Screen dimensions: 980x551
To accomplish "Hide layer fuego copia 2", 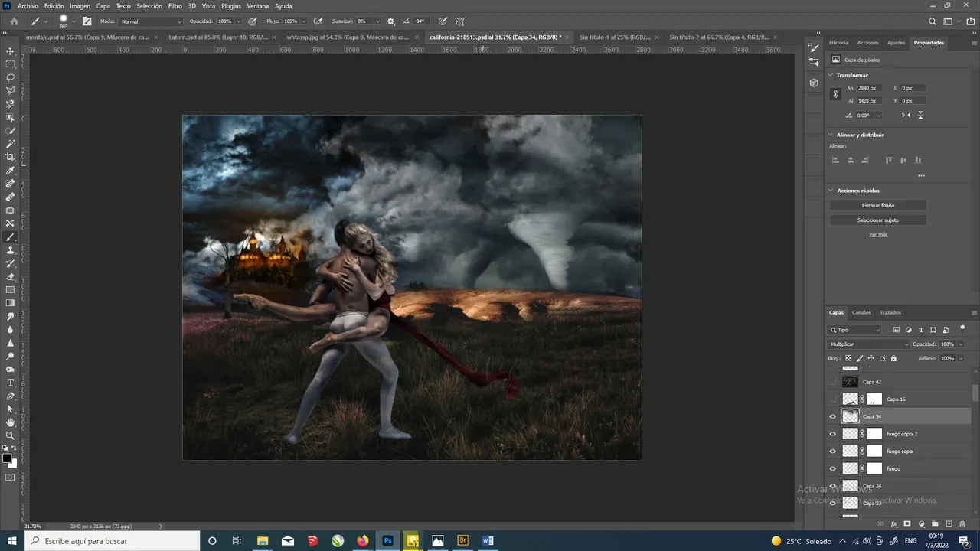I will click(x=833, y=434).
